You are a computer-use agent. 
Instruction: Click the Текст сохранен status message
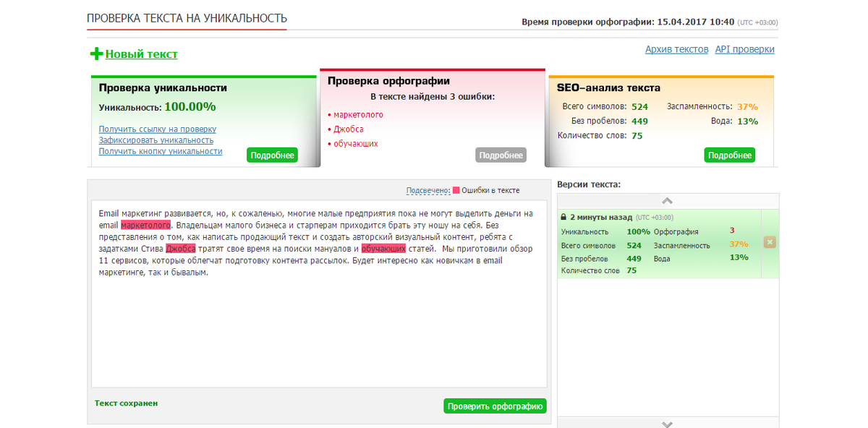126,403
